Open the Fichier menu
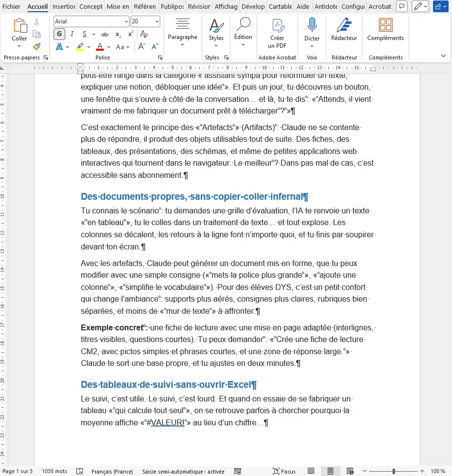This screenshot has width=452, height=476. (11, 6)
